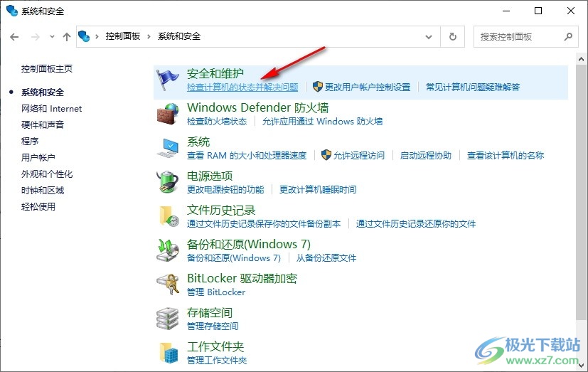The image size is (588, 372).
Task: Click the search magnifier icon
Action: click(568, 37)
